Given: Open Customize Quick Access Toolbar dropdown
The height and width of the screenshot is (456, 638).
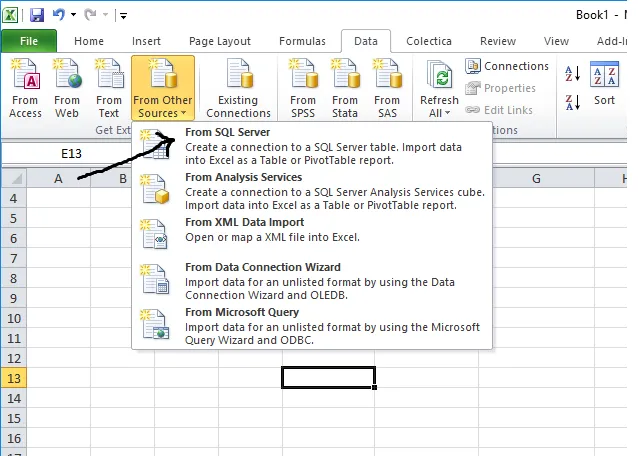Looking at the screenshot, I should [123, 16].
